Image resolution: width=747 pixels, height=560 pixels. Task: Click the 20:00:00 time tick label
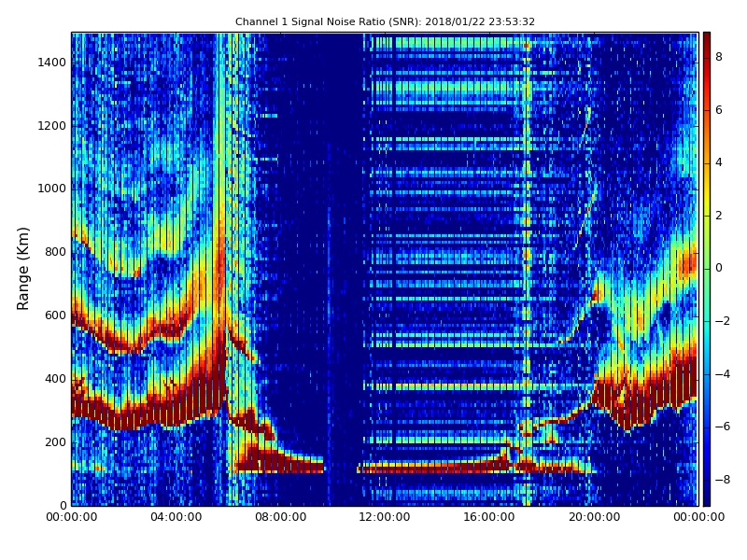pos(594,517)
